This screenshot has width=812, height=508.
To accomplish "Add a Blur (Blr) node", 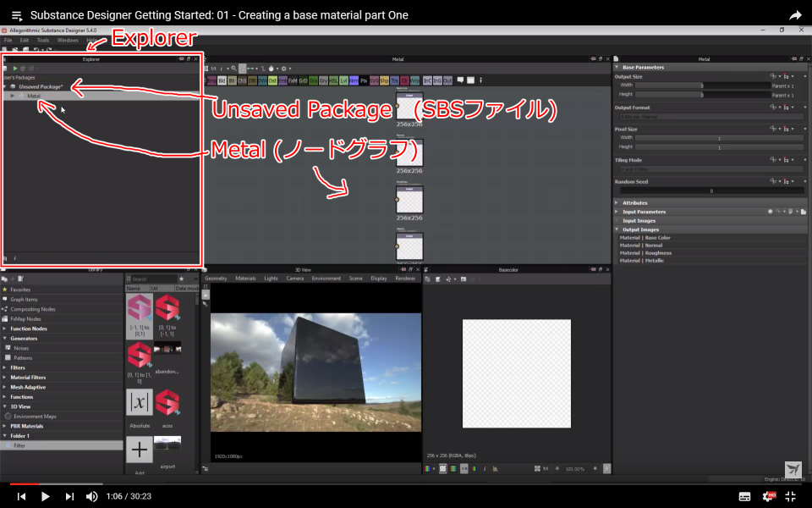I will pos(232,80).
